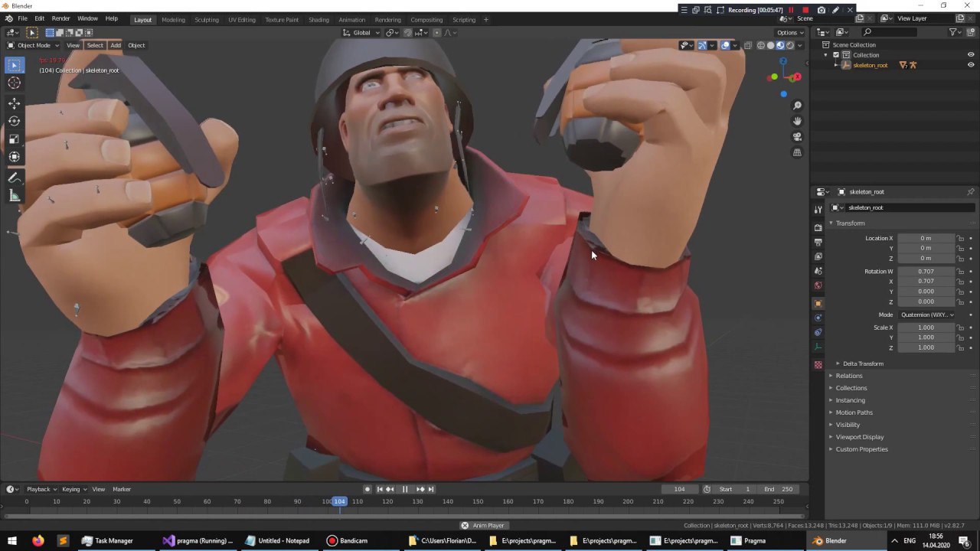Screen dimensions: 980x551
Task: Open the View Layer properties tab
Action: click(x=818, y=256)
